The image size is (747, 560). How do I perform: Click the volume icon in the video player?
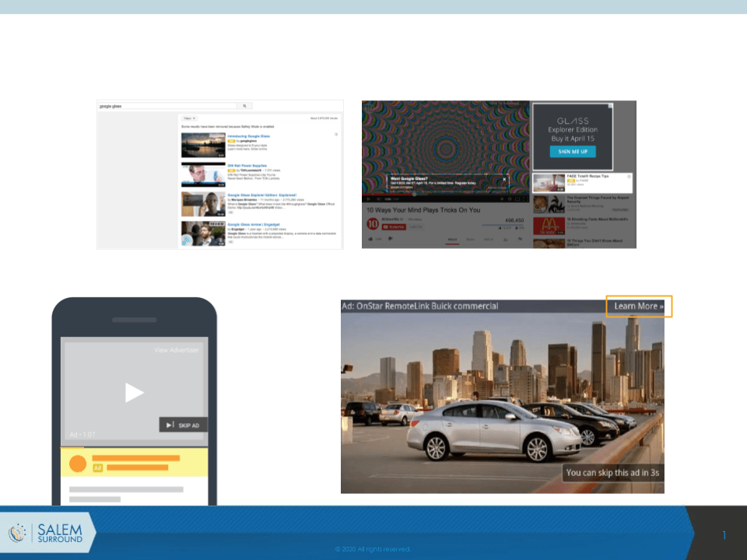(379, 199)
